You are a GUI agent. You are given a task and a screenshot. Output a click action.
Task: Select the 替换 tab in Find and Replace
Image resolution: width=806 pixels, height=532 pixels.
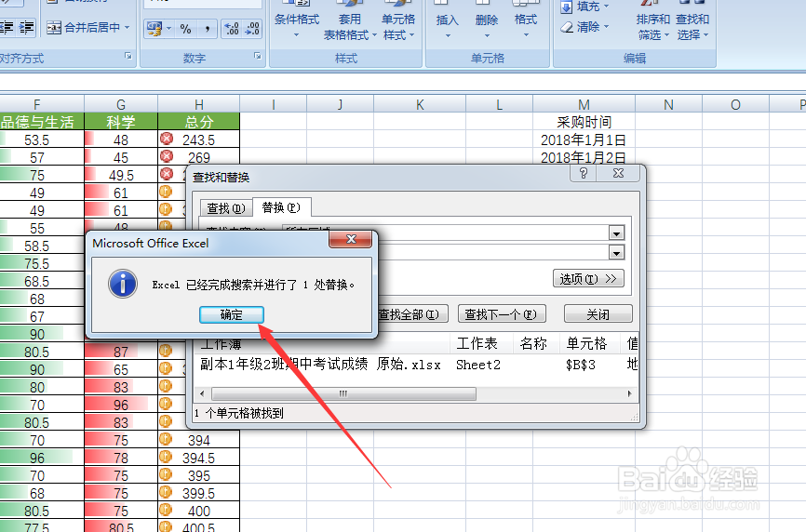click(281, 207)
